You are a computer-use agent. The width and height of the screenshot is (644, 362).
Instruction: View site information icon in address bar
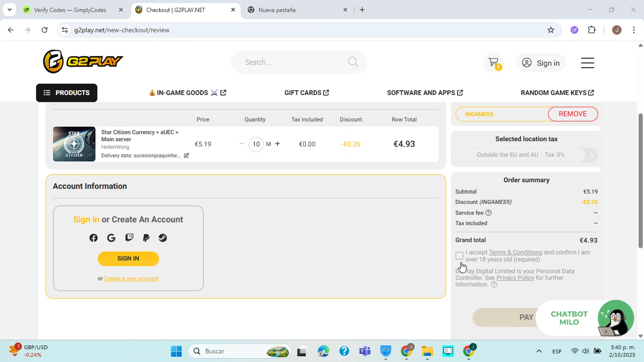click(65, 30)
